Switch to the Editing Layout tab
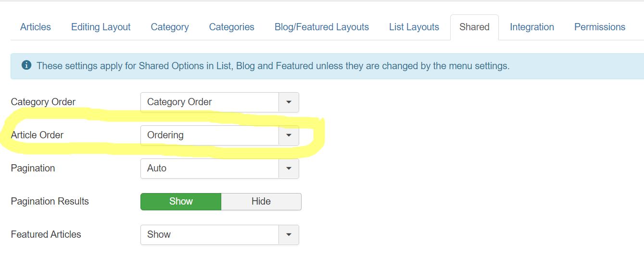644x255 pixels. 101,27
